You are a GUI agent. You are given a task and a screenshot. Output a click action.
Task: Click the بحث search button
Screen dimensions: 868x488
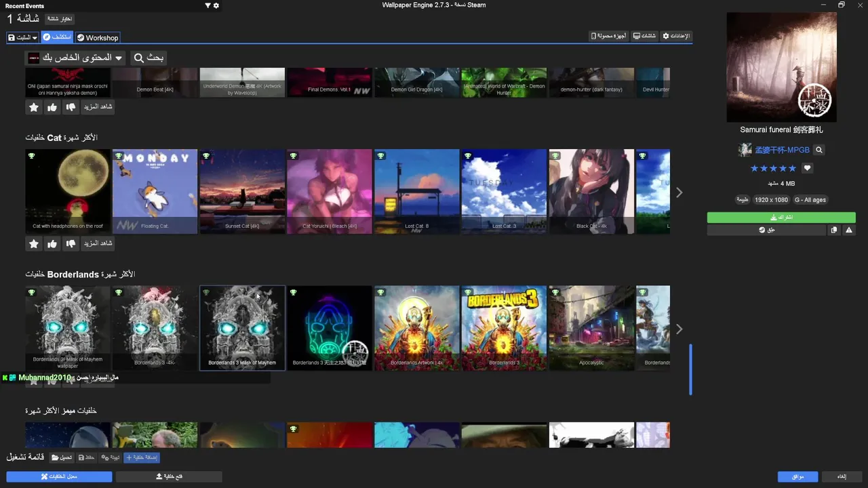click(x=149, y=58)
